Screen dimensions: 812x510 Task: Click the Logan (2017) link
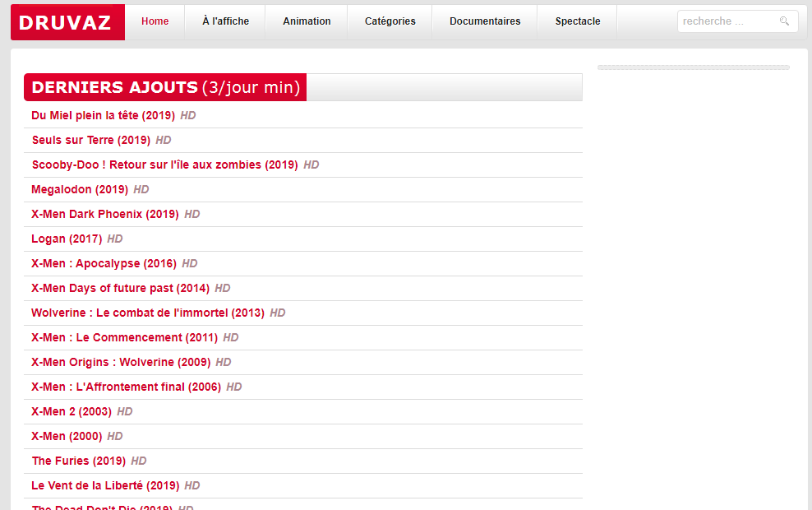pos(67,239)
